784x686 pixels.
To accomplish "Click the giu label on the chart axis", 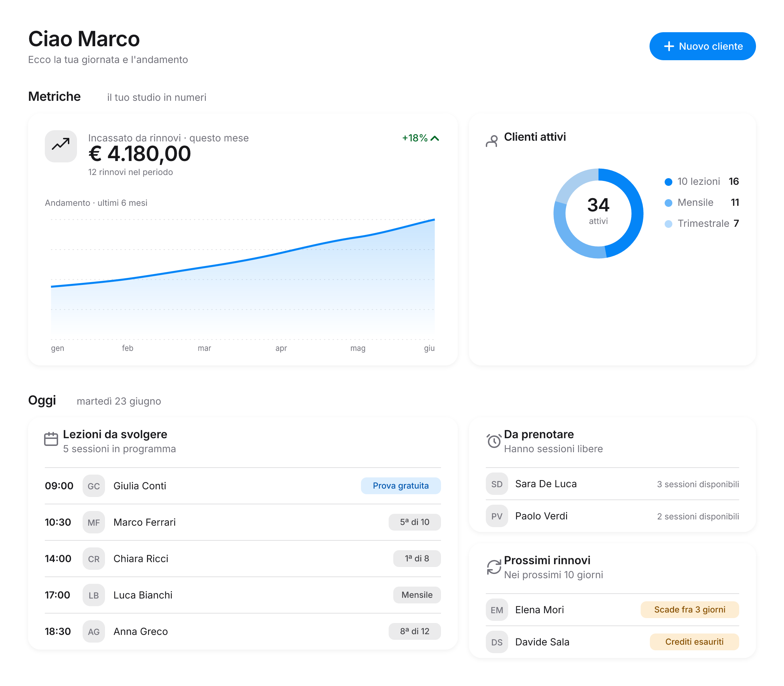I will coord(429,348).
